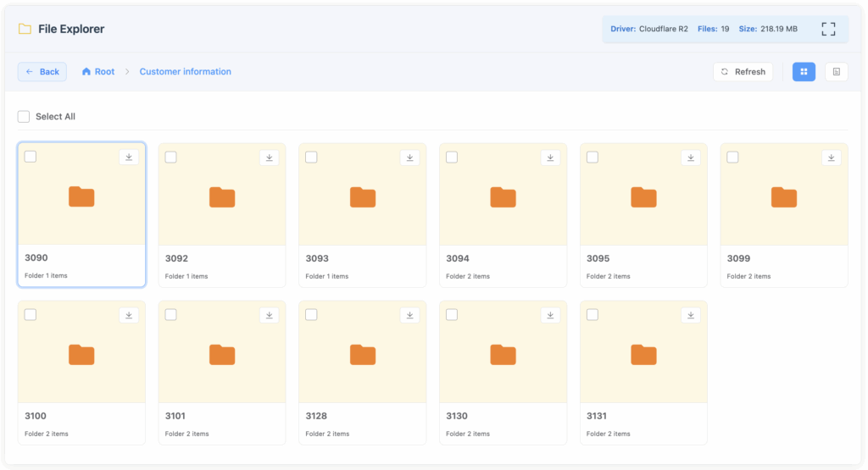
Task: Click the fullscreen expand icon
Action: point(828,29)
